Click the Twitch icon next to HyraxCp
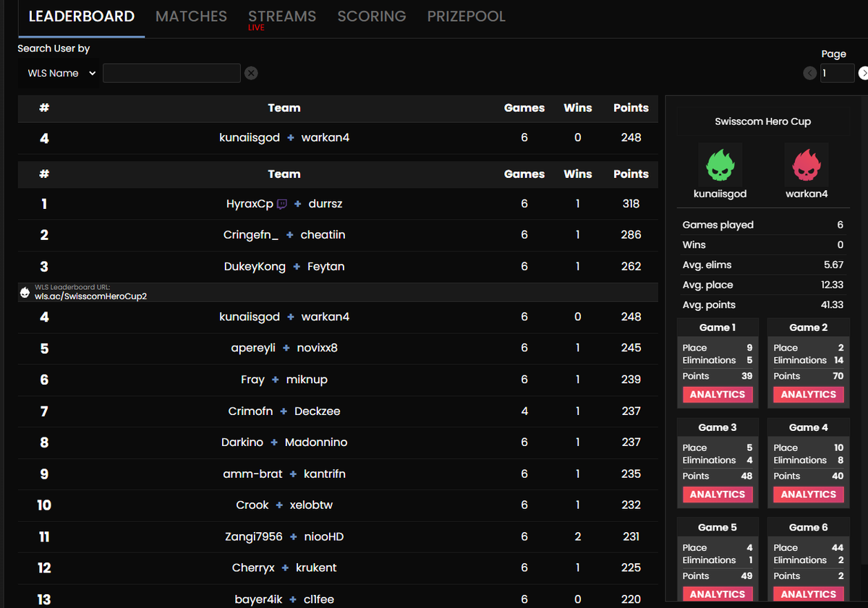This screenshot has height=608, width=868. (x=282, y=204)
